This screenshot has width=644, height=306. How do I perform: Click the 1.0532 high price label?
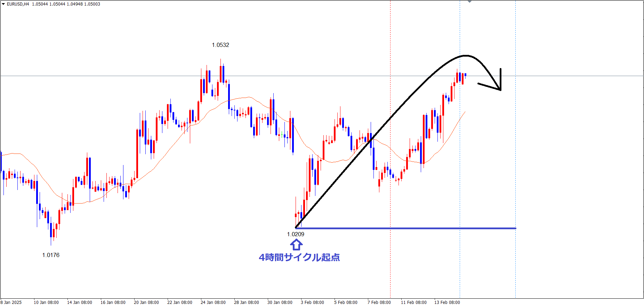(x=220, y=45)
